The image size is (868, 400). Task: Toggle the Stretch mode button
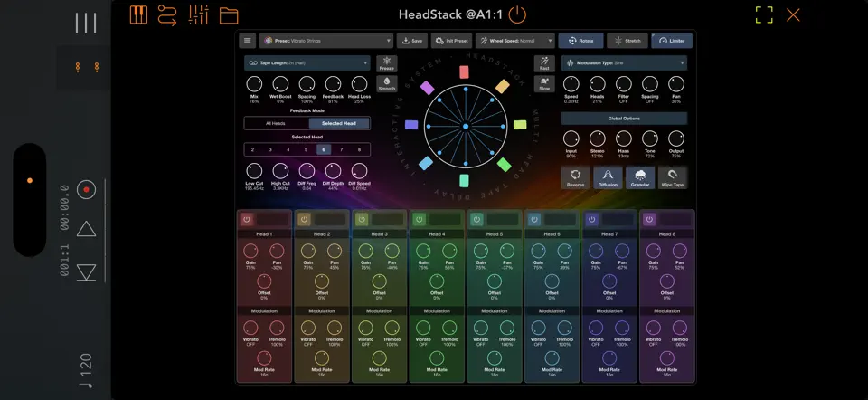coord(627,41)
